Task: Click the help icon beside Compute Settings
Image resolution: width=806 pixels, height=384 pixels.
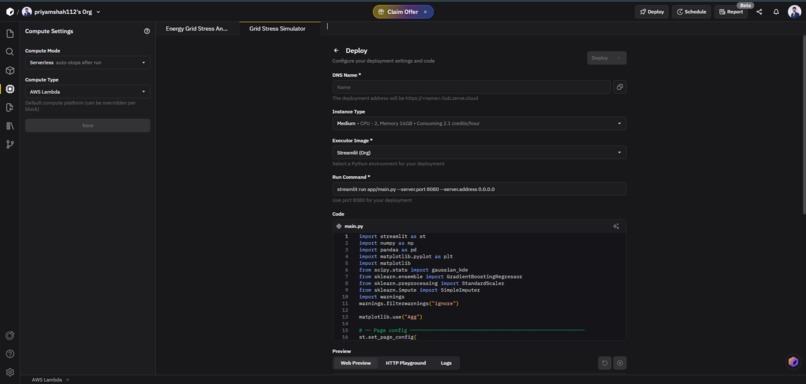Action: [x=147, y=31]
